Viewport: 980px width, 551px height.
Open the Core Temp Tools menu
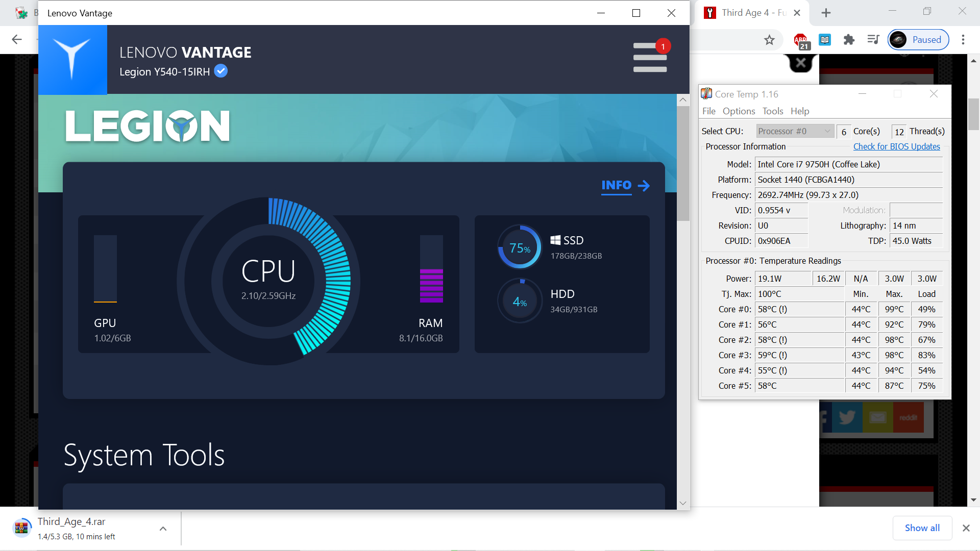773,111
